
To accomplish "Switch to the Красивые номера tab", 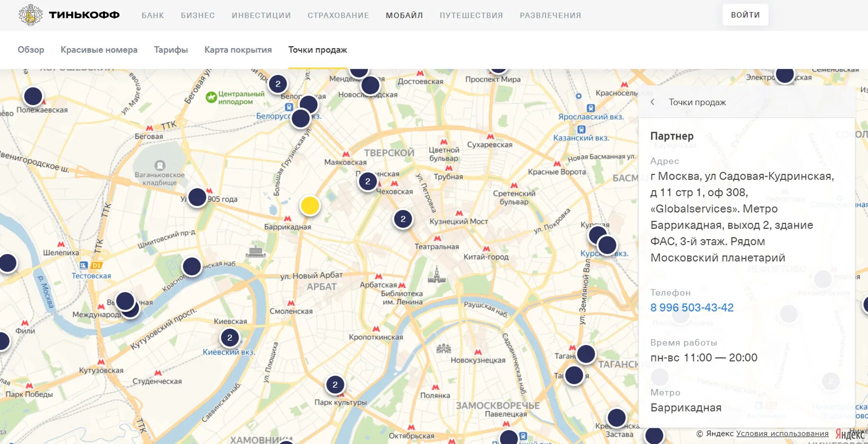I will (x=99, y=50).
